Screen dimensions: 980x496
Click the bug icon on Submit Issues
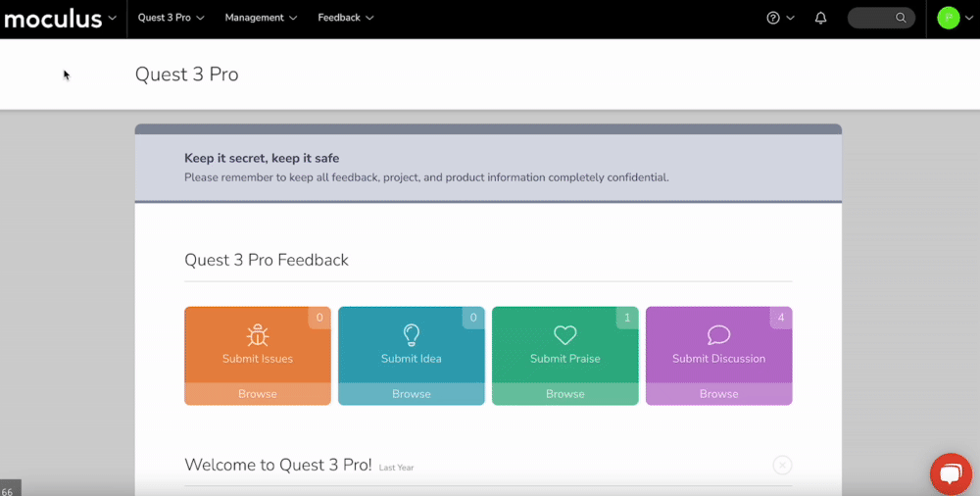(258, 335)
